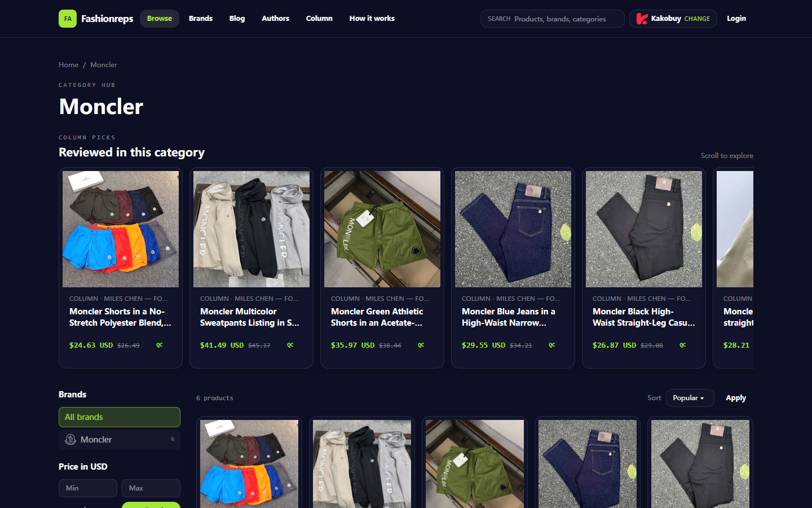Screen dimensions: 812x508
Task: Open the Popular sort dropdown
Action: coord(690,398)
